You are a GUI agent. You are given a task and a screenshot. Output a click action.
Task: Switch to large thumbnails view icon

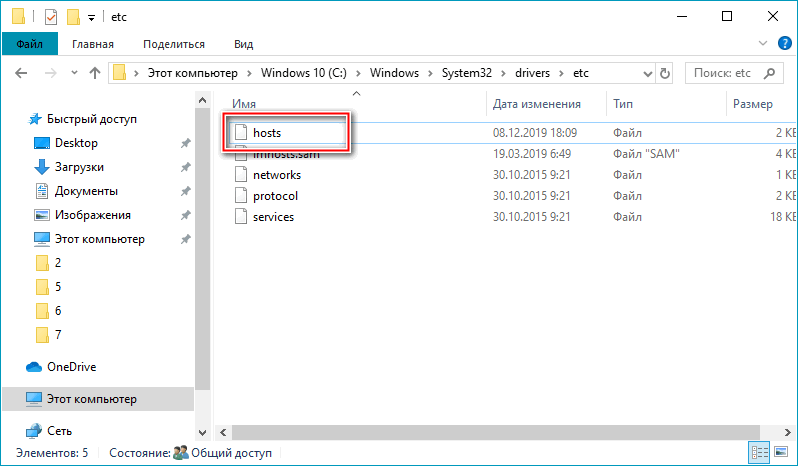coord(781,452)
